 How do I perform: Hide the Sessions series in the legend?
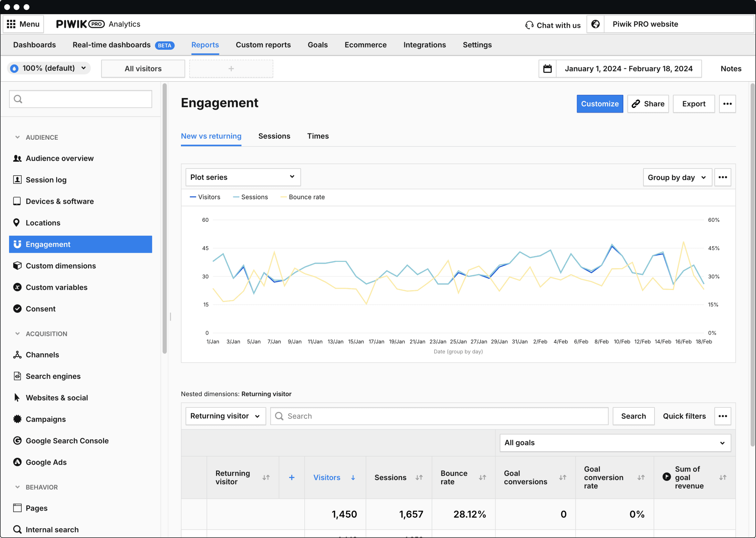[x=251, y=197]
